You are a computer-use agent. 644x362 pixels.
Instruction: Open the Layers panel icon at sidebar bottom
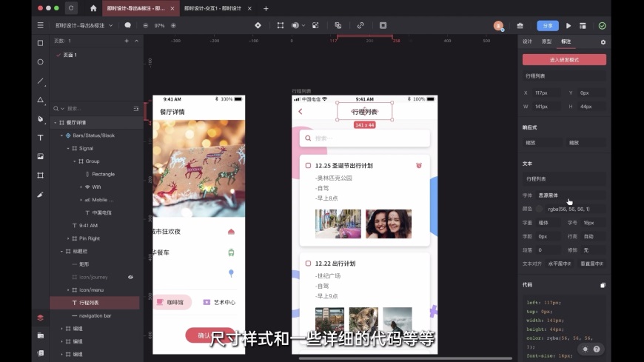[x=40, y=318]
